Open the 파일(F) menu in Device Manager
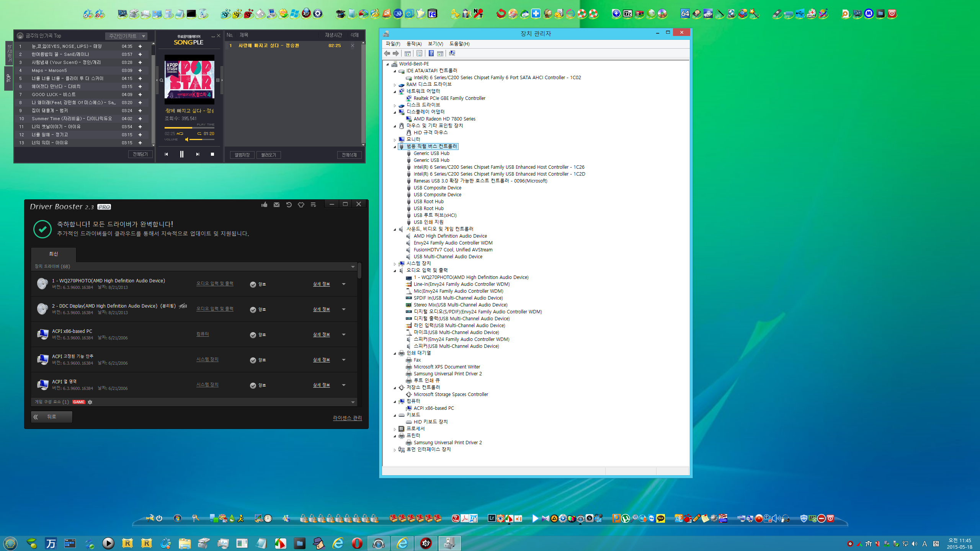Image resolution: width=980 pixels, height=551 pixels. (393, 44)
